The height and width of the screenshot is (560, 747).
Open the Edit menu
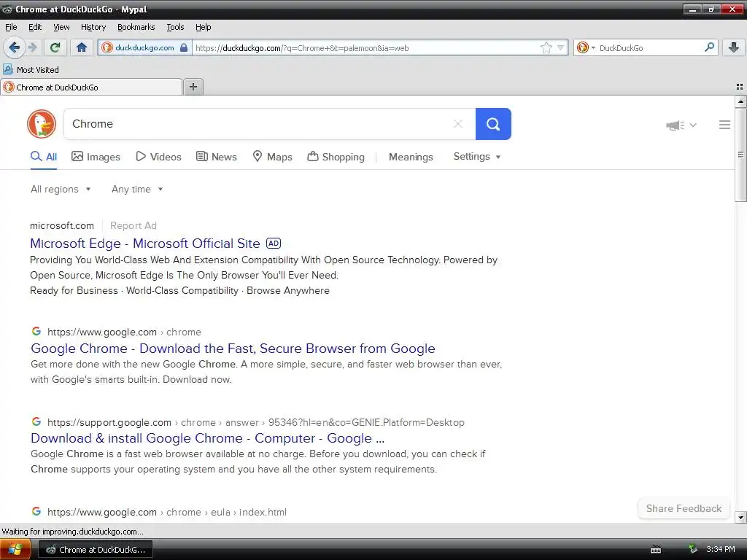[35, 27]
